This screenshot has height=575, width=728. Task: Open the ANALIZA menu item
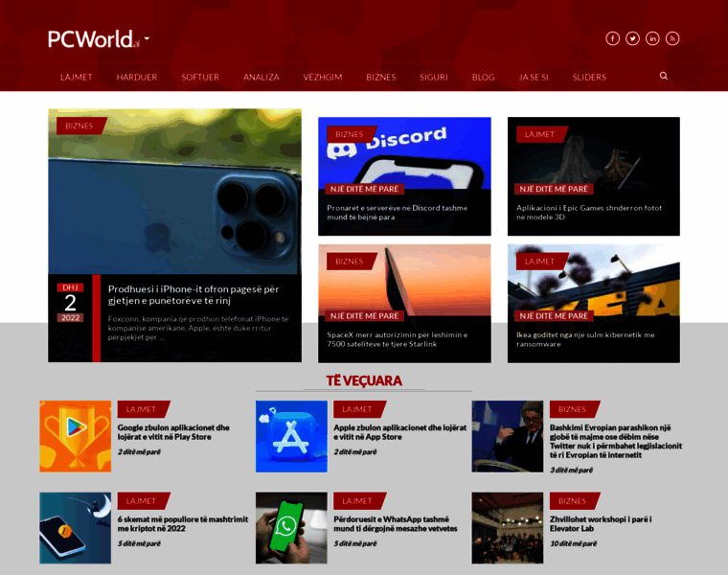coord(261,77)
